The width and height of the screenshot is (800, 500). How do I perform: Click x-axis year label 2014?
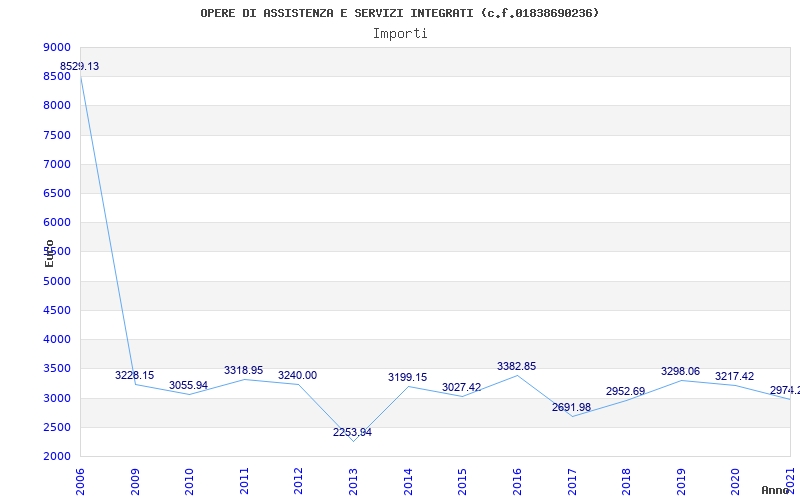click(x=408, y=482)
